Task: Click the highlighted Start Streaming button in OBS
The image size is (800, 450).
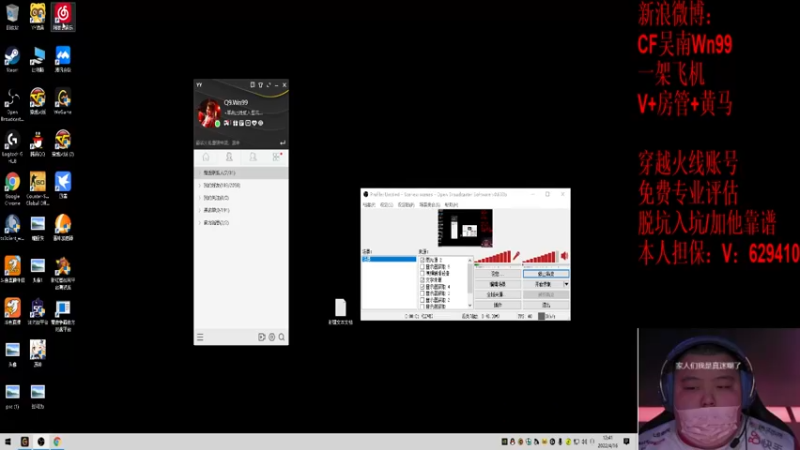Action: [x=546, y=274]
